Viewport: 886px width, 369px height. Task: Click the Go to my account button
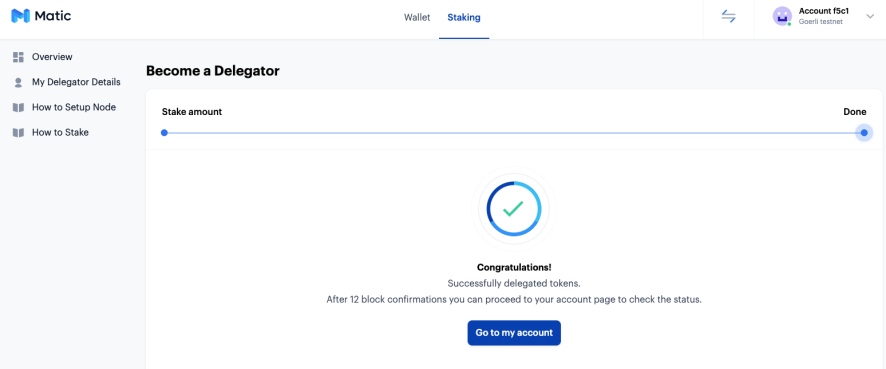coord(514,333)
